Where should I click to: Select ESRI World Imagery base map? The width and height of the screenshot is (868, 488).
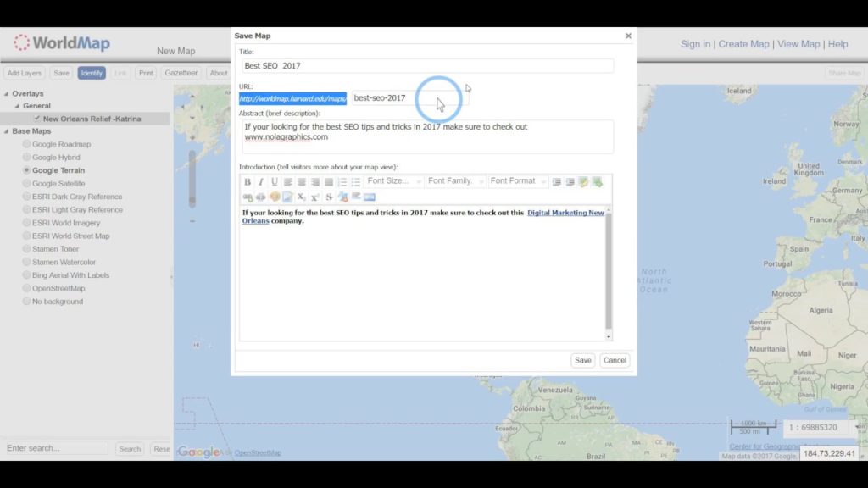click(26, 223)
